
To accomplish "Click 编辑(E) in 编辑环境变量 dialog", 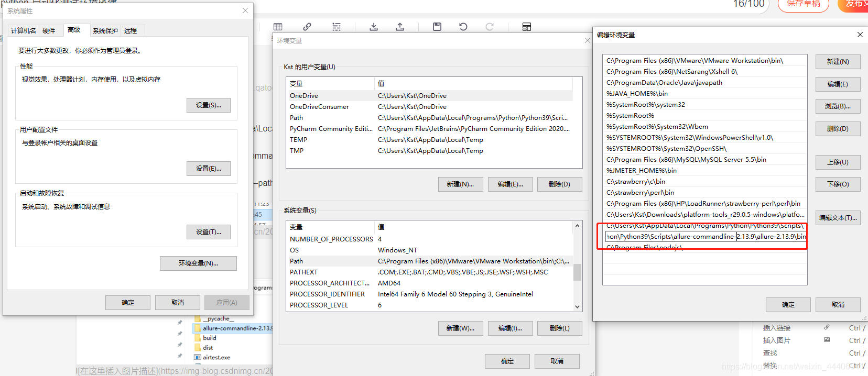I will tap(838, 84).
